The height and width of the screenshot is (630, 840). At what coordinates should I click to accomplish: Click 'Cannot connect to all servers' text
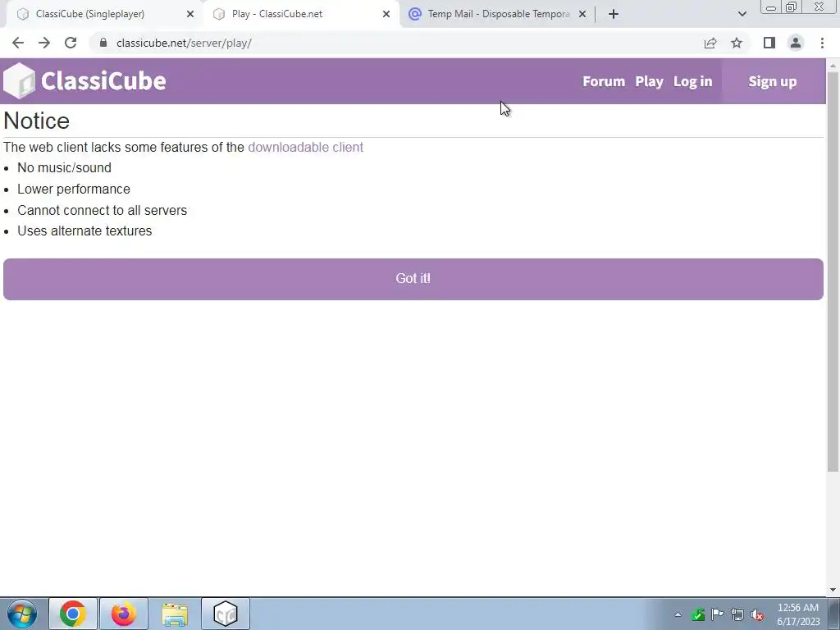pos(102,210)
